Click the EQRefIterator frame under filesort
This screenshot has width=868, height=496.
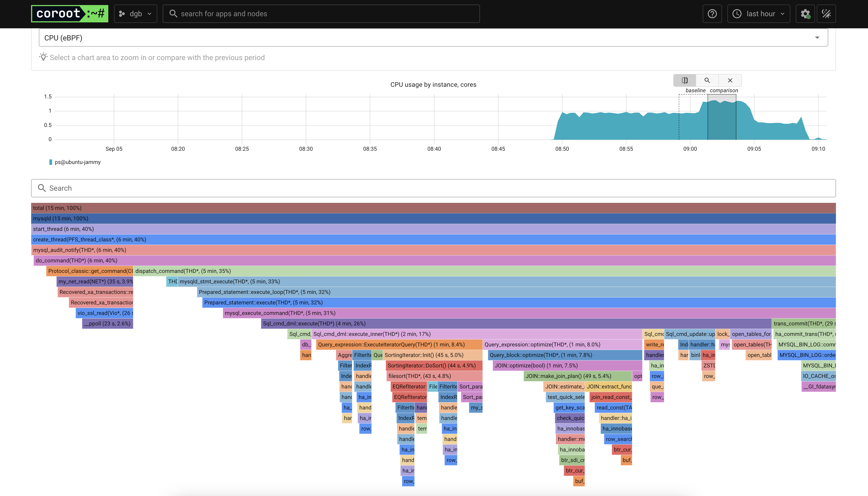[409, 387]
